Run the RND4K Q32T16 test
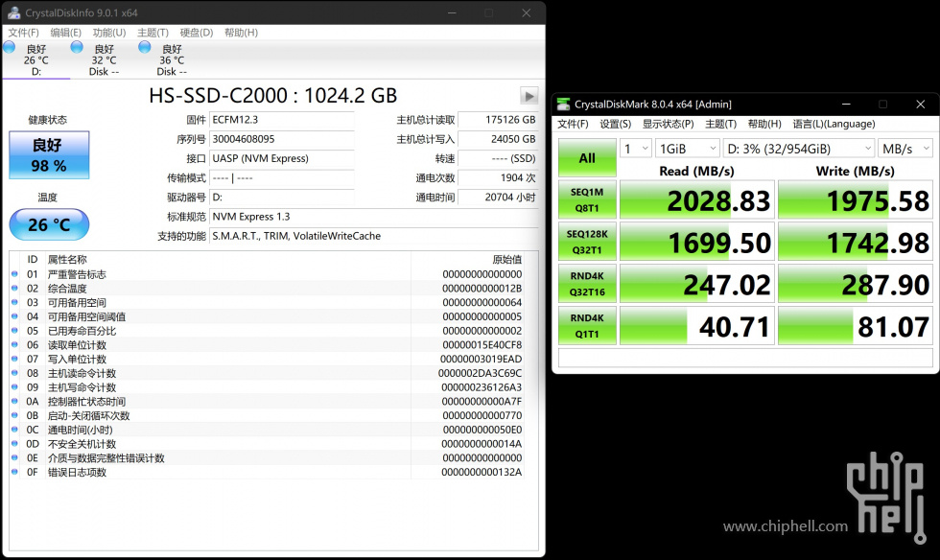This screenshot has height=560, width=940. (587, 284)
